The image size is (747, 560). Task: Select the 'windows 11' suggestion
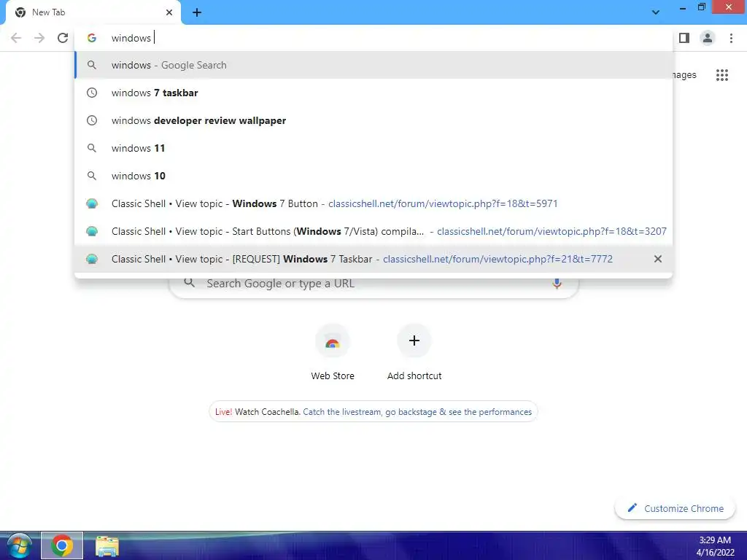[x=374, y=148]
